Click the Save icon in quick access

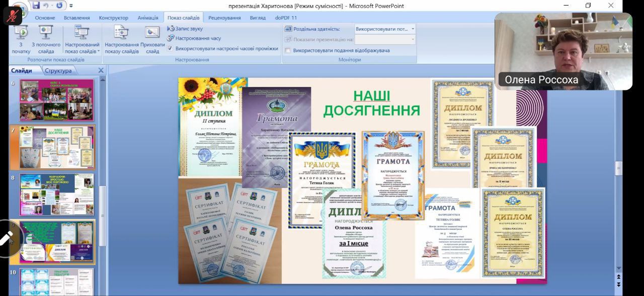tap(36, 6)
